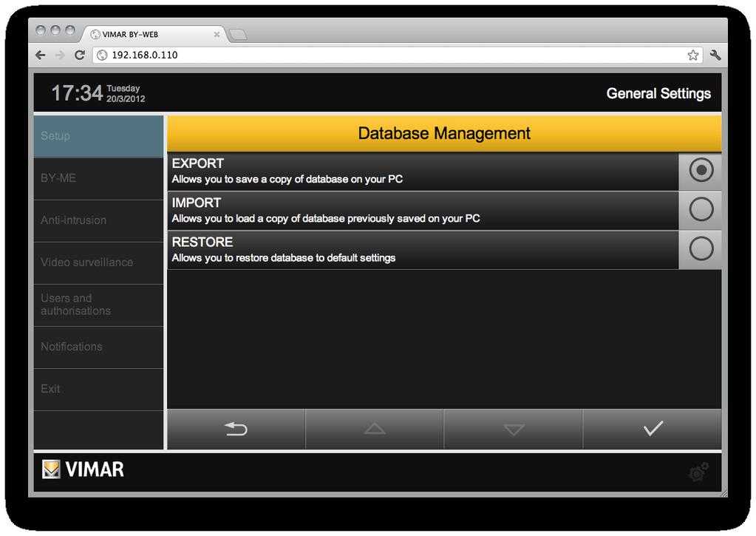This screenshot has height=536, width=756.
Task: Click the IMPORT row text
Action: [423, 211]
